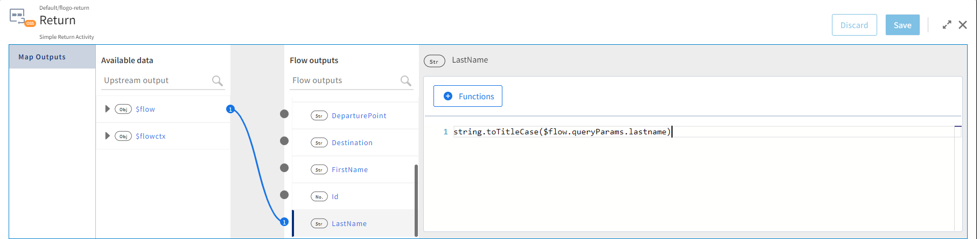Click the mapping dot next to DeparturePoint
The height and width of the screenshot is (239, 980).
284,114
